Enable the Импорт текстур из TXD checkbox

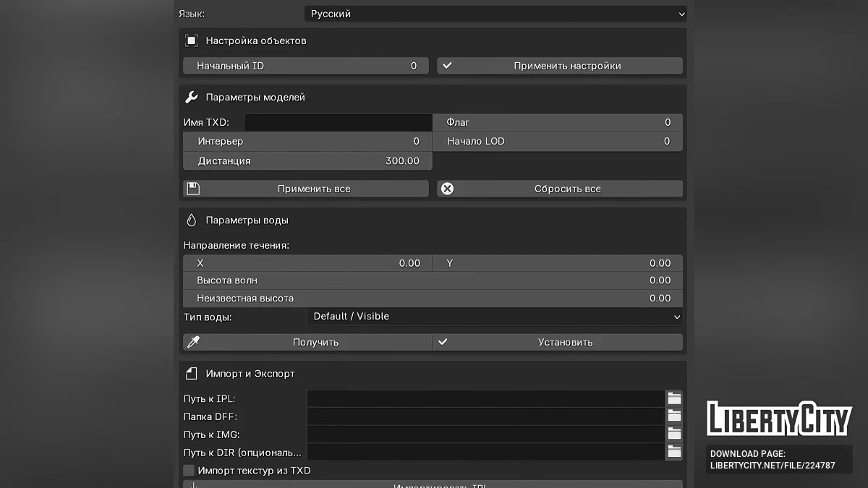click(x=190, y=471)
